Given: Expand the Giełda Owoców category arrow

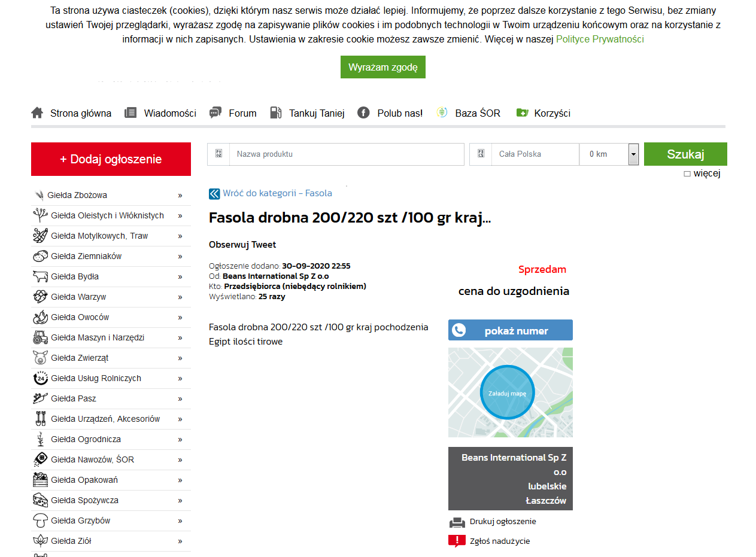Looking at the screenshot, I should pos(180,317).
